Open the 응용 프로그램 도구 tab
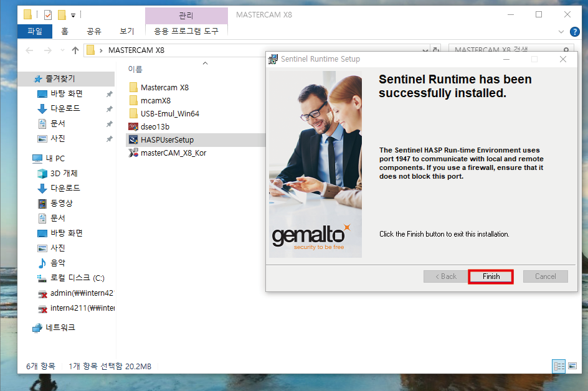588x391 pixels. click(186, 31)
